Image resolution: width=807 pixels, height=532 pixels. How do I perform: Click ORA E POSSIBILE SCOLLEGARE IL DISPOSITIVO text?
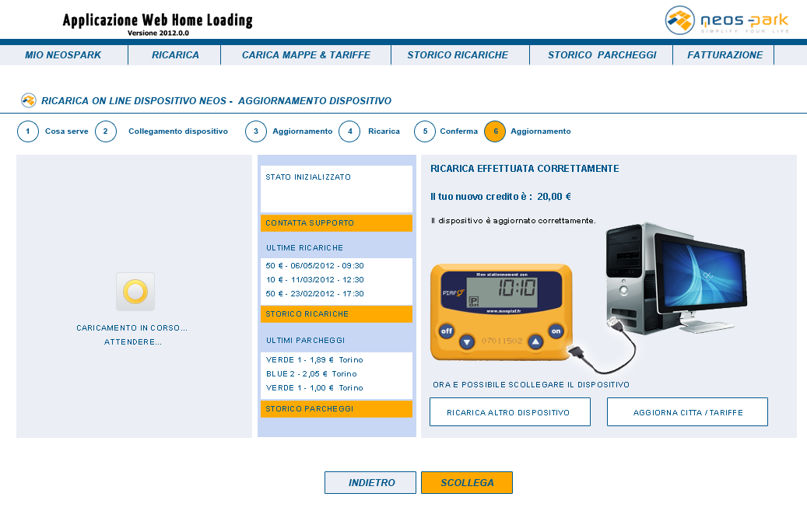click(532, 385)
